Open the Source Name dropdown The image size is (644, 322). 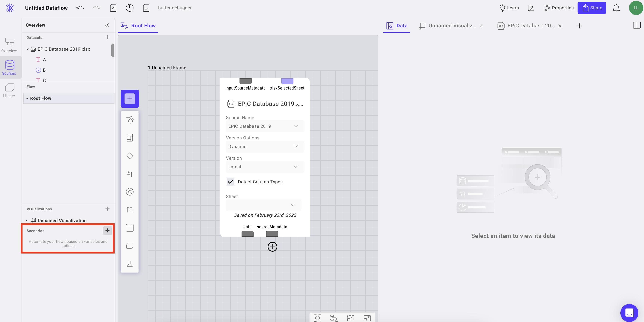(x=265, y=126)
